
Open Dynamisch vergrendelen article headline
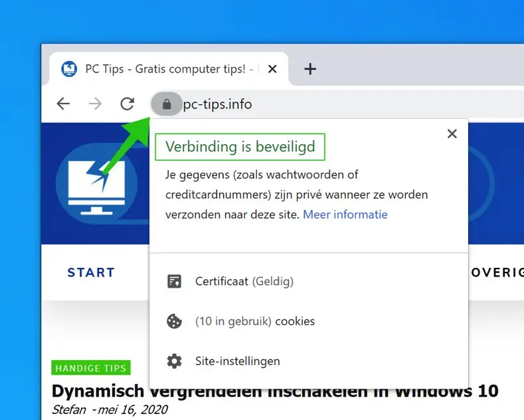275,391
